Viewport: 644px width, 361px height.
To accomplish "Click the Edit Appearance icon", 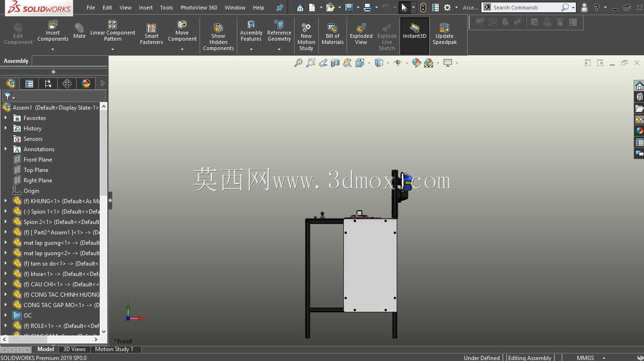I will tap(417, 63).
